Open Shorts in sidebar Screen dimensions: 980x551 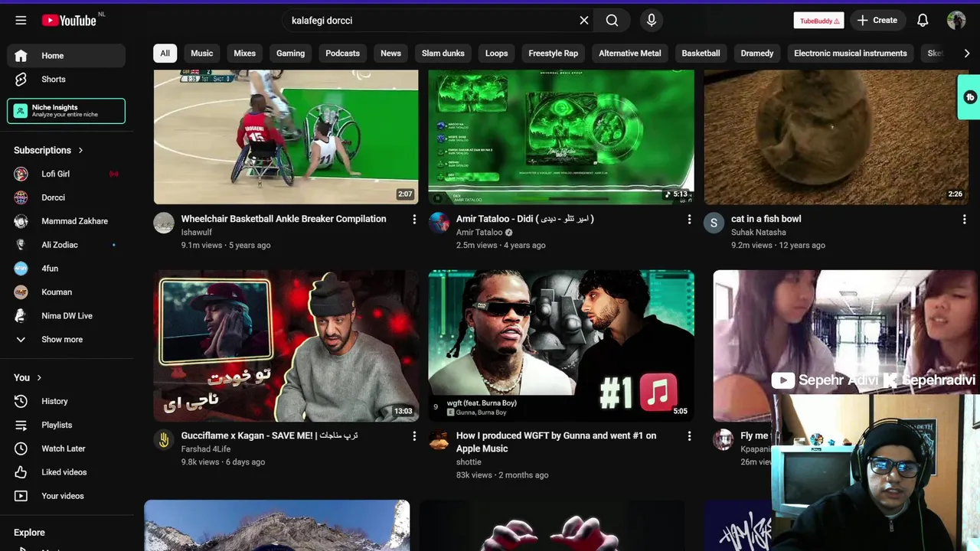pos(67,80)
